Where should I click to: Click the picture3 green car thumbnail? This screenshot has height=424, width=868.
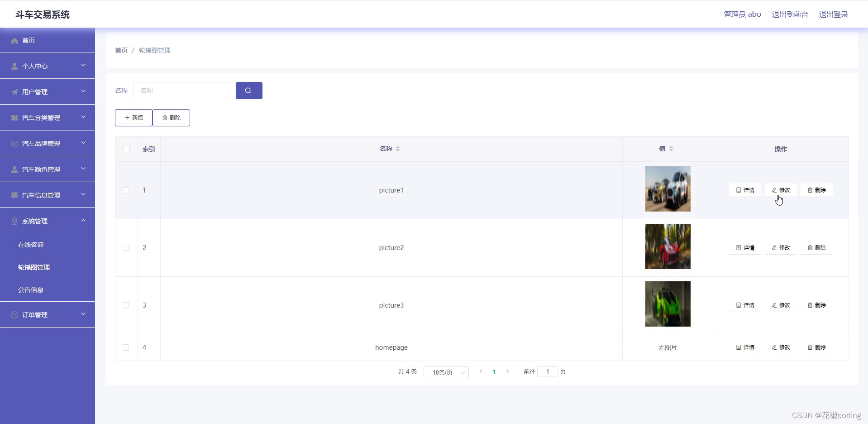pos(668,304)
